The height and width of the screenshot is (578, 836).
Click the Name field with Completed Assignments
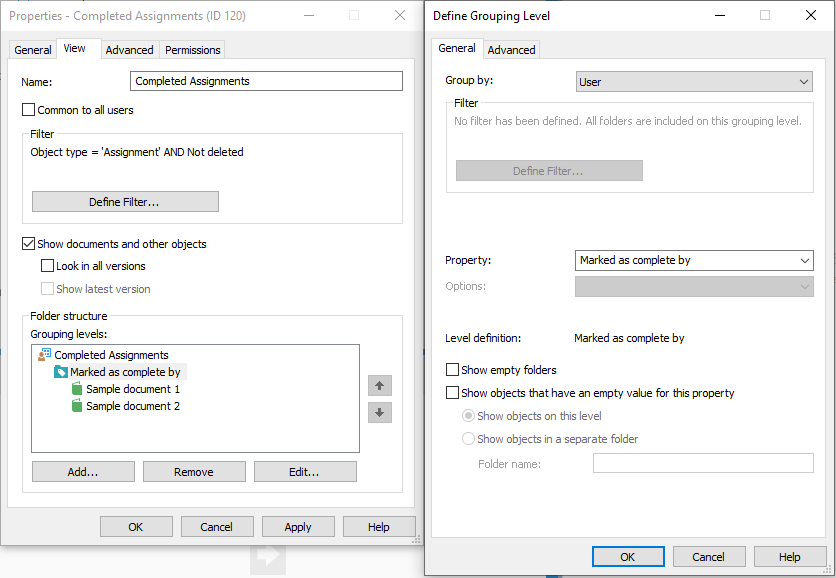click(x=266, y=81)
